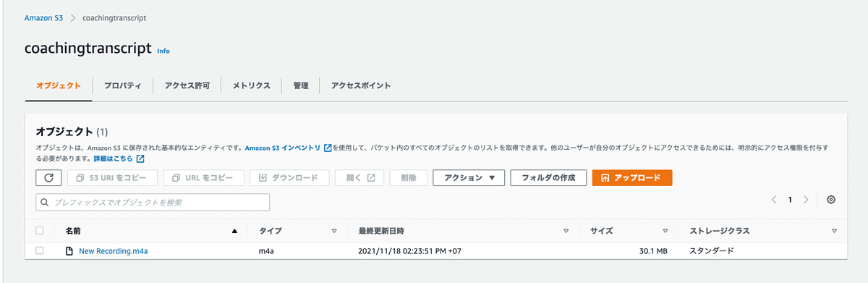
Task: Expand the アクション dropdown menu
Action: [469, 177]
